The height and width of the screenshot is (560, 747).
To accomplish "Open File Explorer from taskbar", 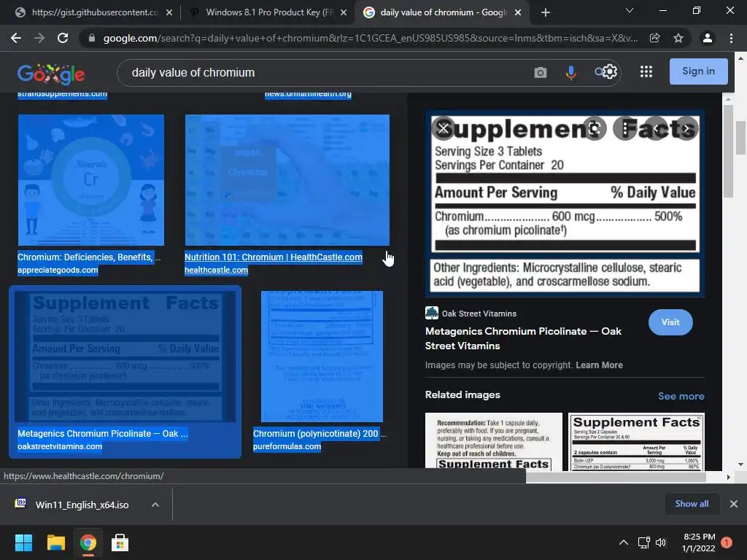I will [x=55, y=542].
